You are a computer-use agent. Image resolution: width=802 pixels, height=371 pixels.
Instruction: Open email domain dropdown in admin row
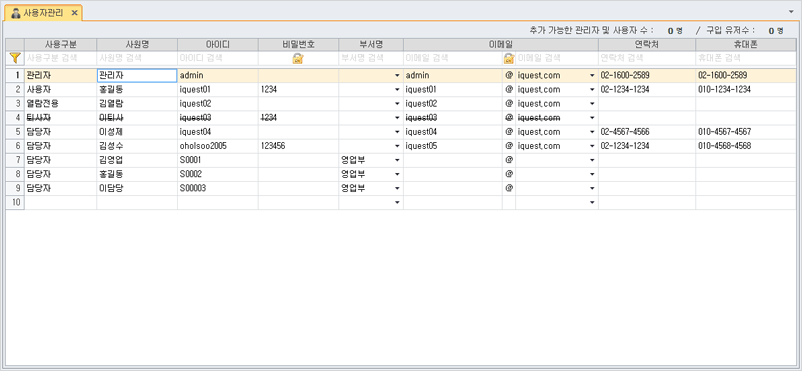tap(592, 76)
